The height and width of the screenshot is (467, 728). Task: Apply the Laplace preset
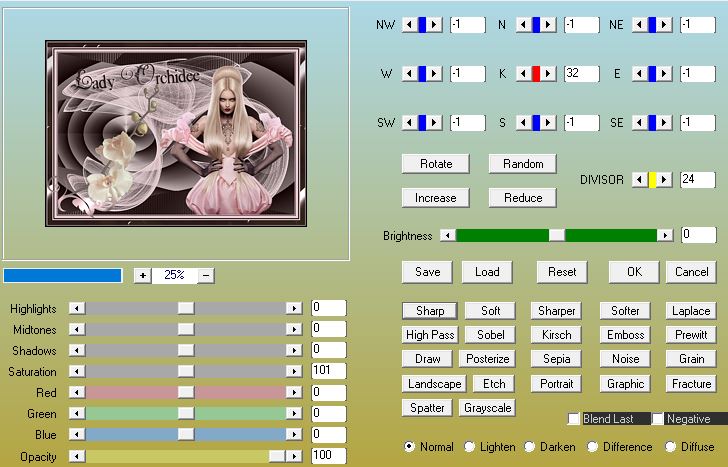point(691,311)
